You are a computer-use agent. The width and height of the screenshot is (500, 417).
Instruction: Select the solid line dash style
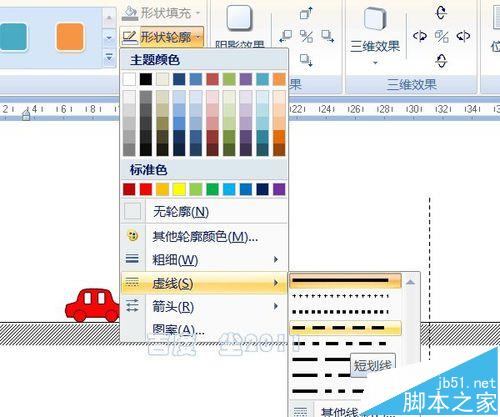[345, 280]
